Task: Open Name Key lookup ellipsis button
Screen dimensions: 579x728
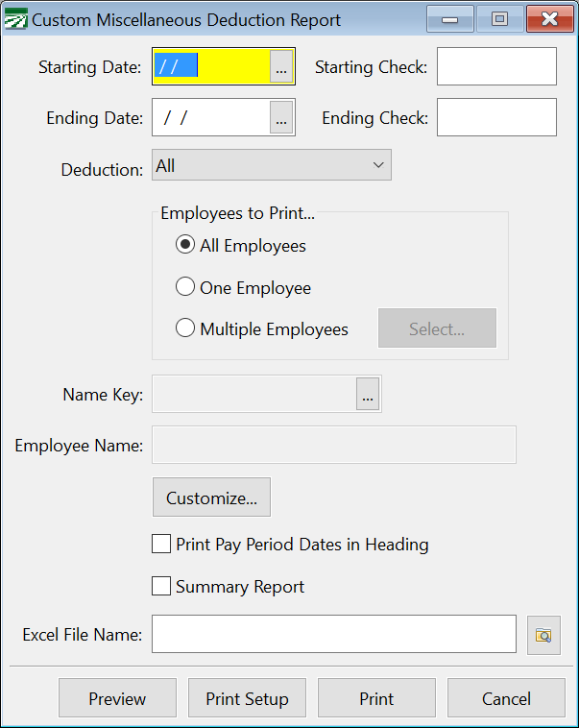Action: coord(368,394)
